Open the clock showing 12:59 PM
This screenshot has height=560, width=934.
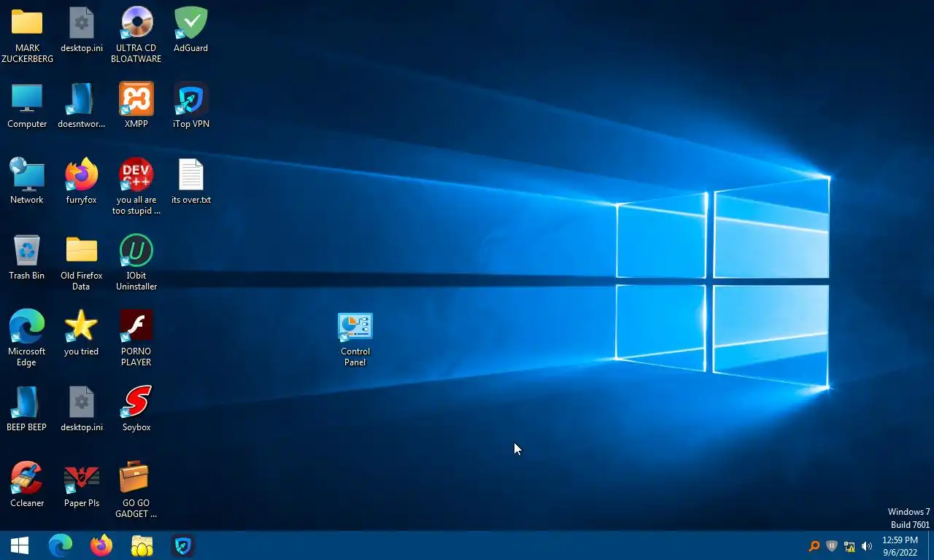pos(900,546)
